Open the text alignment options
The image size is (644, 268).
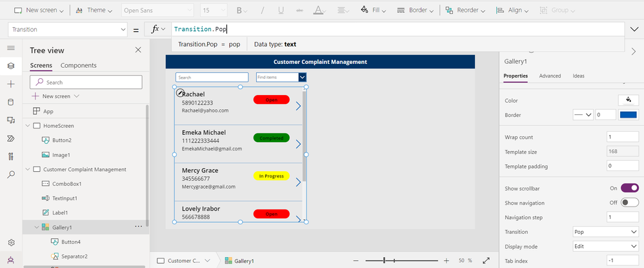tap(344, 10)
